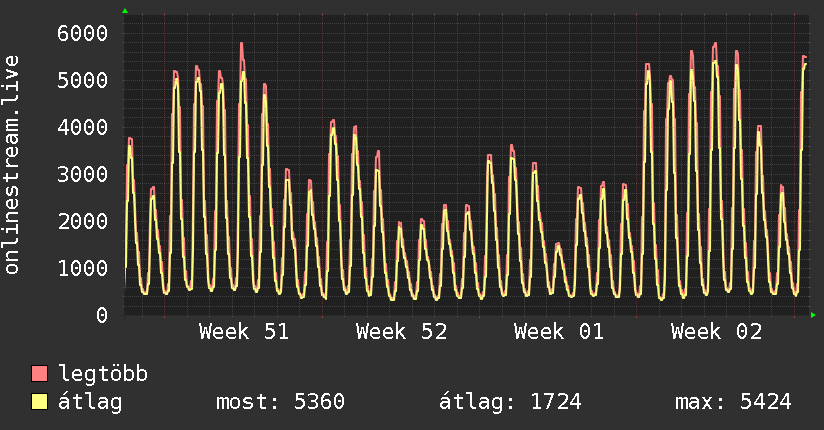
Task: Click the 2000 y-axis label
Action: tap(83, 221)
